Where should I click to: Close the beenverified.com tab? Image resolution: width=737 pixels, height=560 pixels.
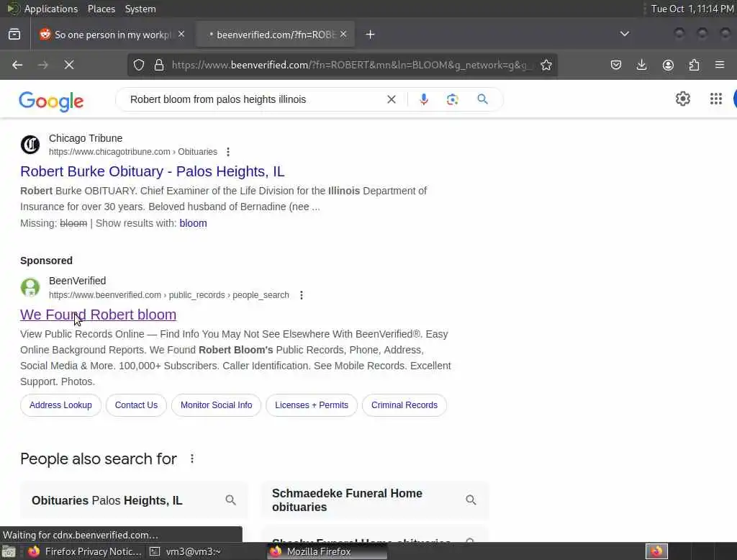(x=343, y=35)
